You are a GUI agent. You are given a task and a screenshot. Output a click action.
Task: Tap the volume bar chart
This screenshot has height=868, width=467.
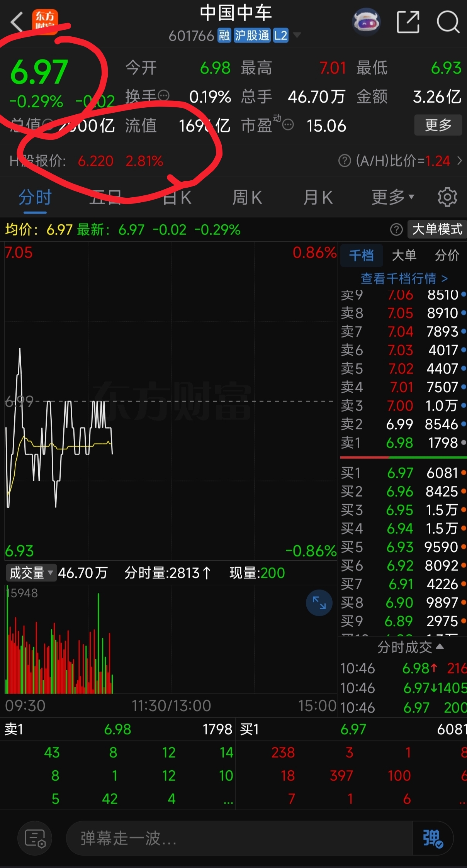pyautogui.click(x=171, y=639)
